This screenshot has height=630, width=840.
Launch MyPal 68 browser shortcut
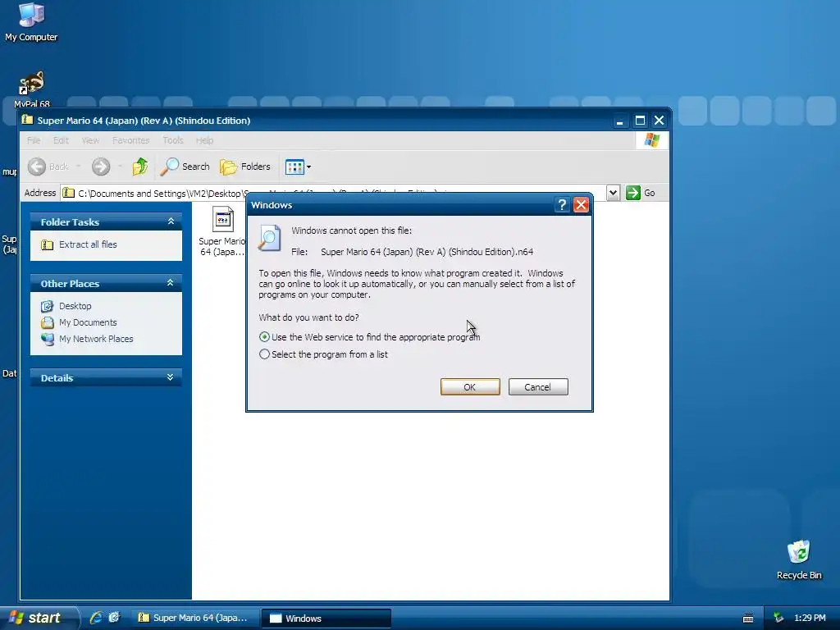tap(32, 89)
